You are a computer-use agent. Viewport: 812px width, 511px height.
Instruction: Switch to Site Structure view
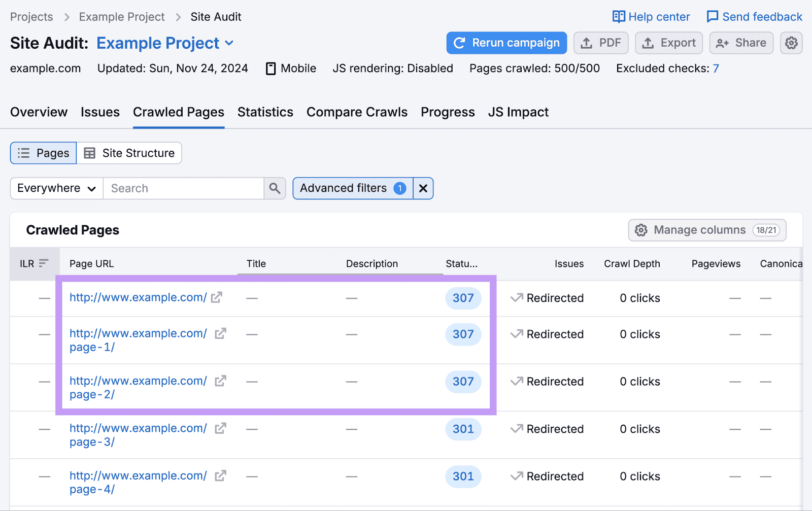[x=129, y=153]
